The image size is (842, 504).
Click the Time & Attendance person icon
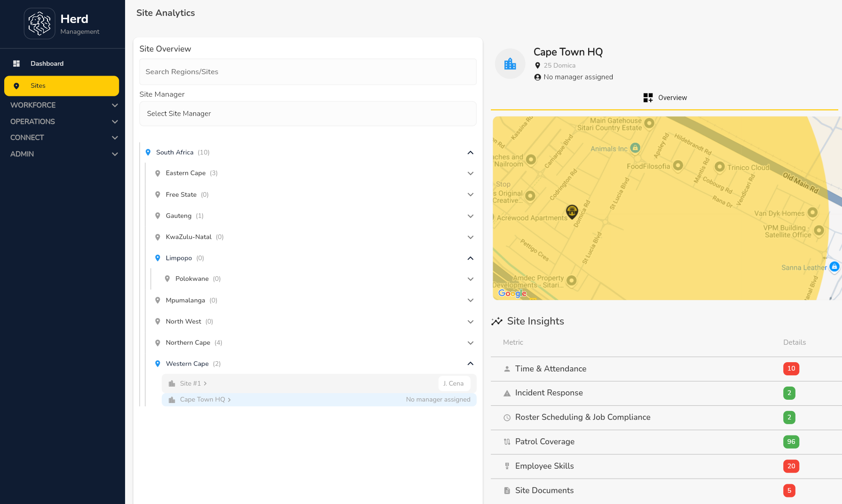[x=507, y=369]
